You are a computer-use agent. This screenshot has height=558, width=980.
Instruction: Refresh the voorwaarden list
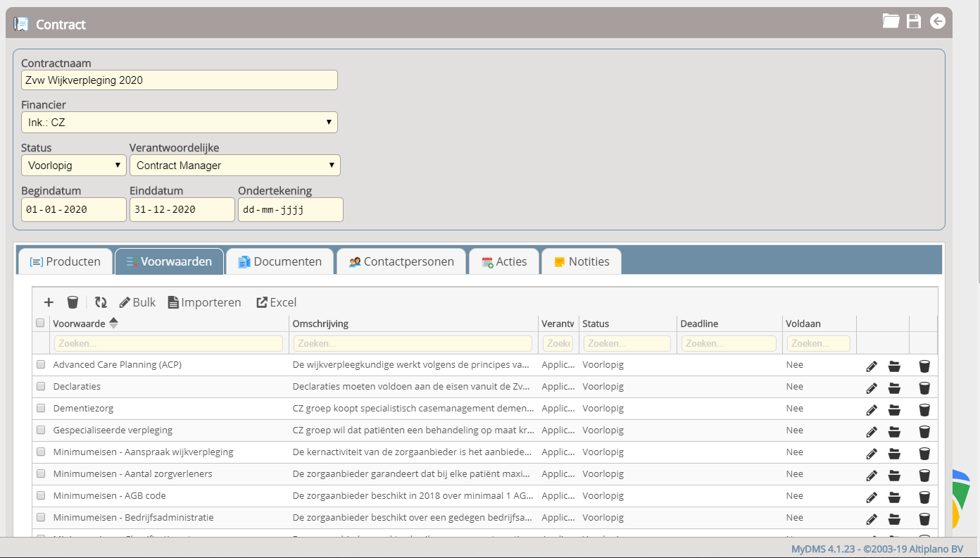[101, 302]
